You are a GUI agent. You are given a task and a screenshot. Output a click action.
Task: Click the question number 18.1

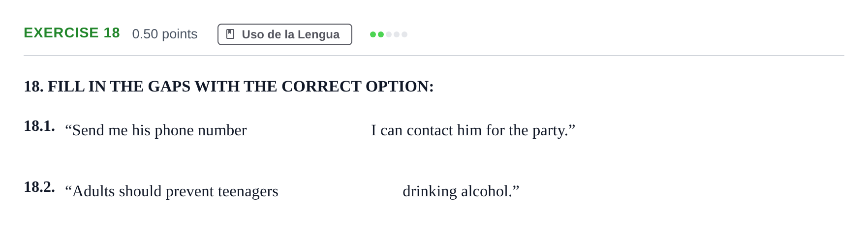(39, 126)
